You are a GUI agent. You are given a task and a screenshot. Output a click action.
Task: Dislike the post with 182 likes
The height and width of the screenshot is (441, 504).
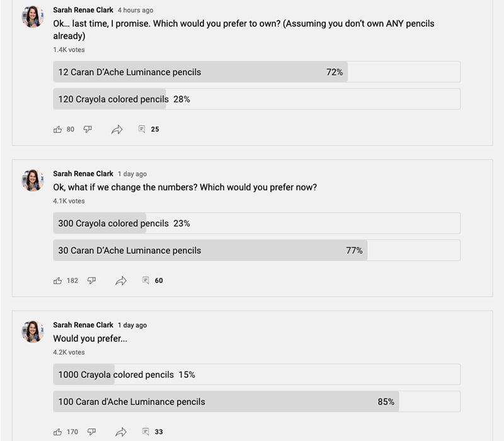91,280
